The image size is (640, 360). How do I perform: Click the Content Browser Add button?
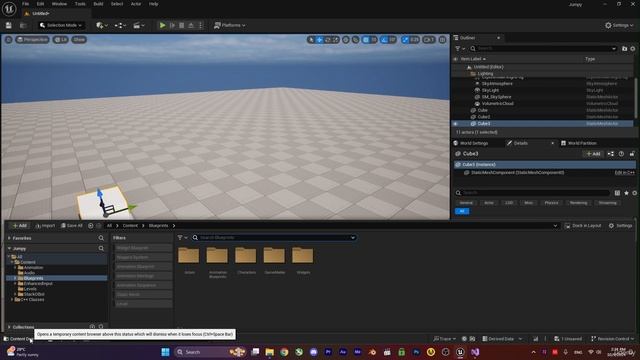point(19,226)
